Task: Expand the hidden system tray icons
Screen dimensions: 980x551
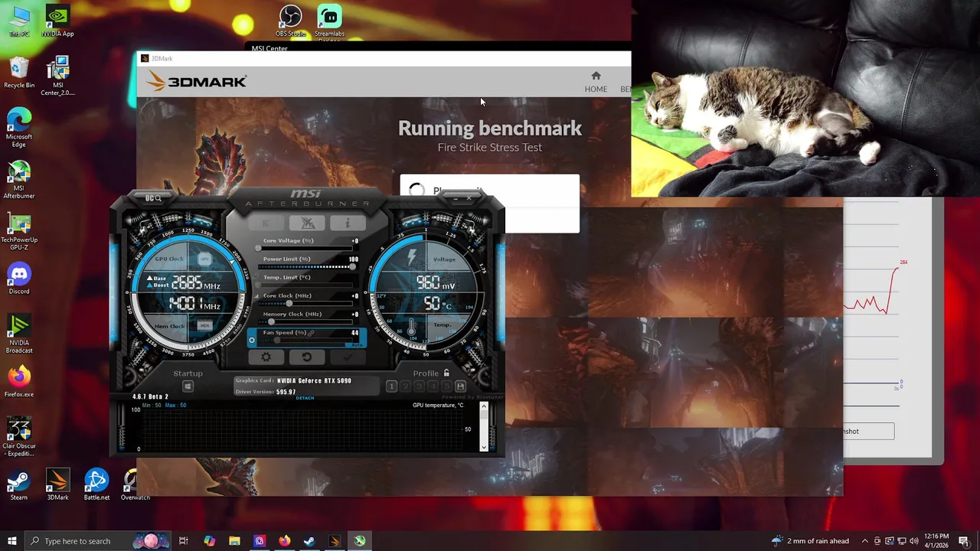Action: (x=865, y=541)
